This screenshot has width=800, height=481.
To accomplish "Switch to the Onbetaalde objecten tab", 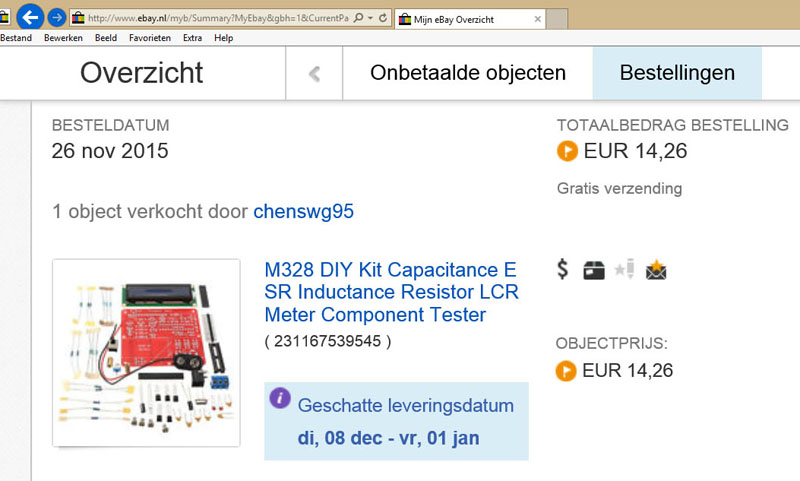I will click(468, 73).
